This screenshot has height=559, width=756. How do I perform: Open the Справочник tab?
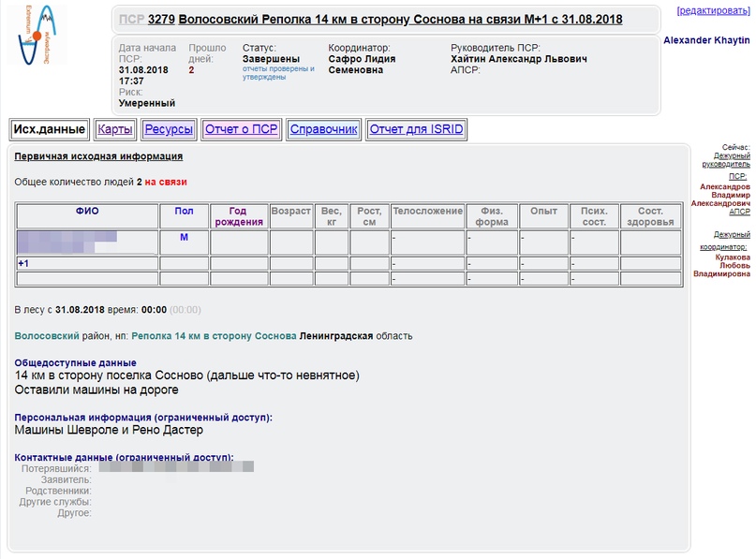[x=324, y=129]
